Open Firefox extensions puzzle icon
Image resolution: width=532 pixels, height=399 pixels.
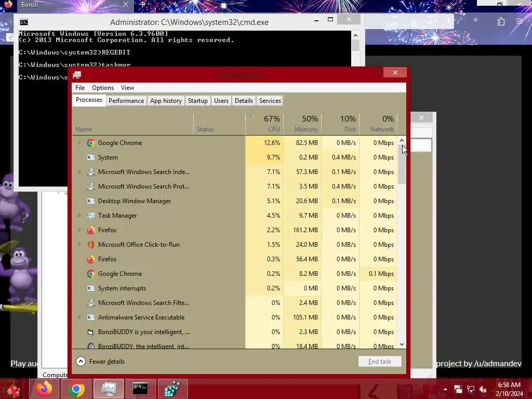[501, 22]
